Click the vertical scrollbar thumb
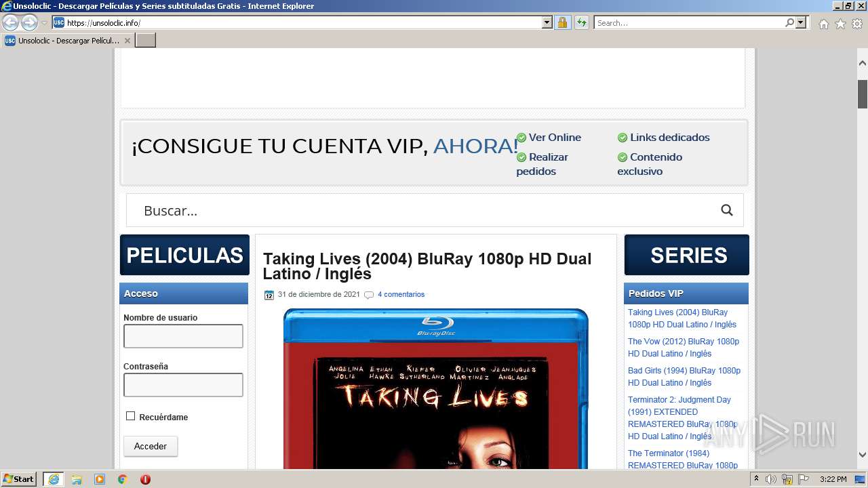The image size is (868, 488). pyautogui.click(x=863, y=94)
